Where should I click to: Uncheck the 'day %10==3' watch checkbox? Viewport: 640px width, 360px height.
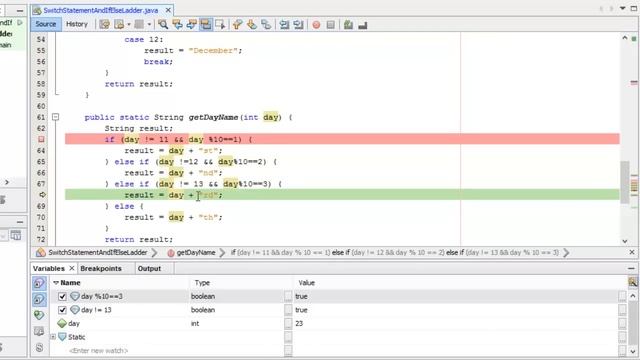[62, 296]
